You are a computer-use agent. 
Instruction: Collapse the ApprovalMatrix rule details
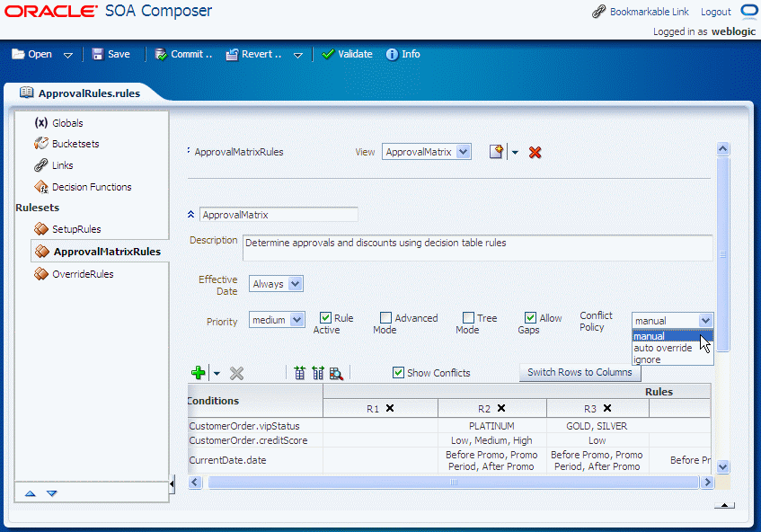pyautogui.click(x=190, y=214)
